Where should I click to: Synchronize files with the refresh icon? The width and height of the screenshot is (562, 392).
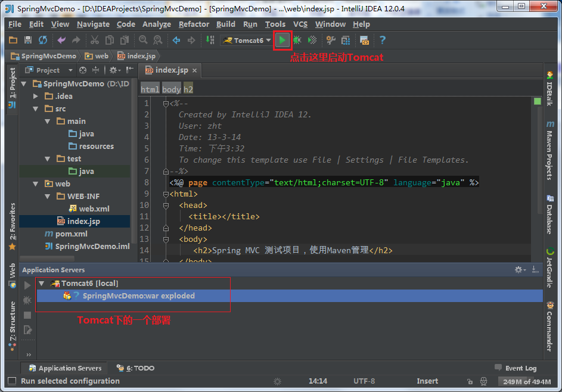coord(43,40)
